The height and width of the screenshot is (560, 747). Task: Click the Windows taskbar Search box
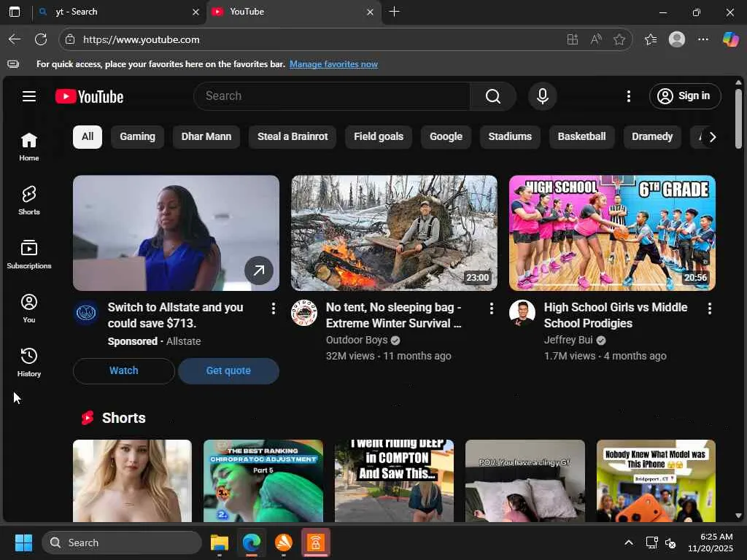tap(122, 542)
